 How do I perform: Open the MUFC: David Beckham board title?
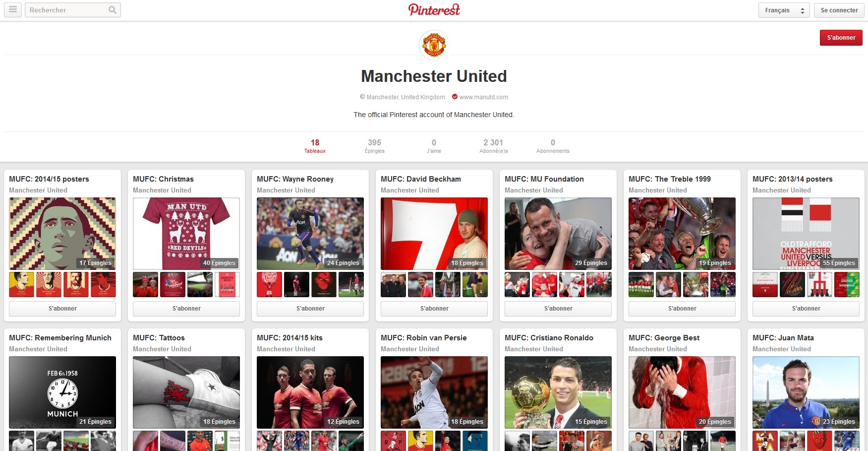421,179
